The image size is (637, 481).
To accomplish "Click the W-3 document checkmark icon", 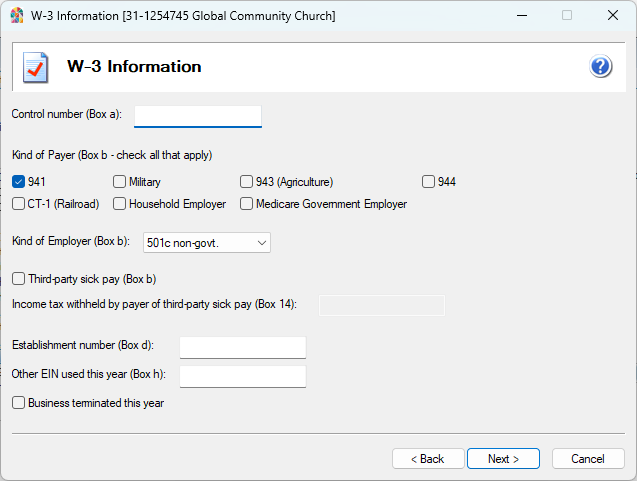I will 36,68.
